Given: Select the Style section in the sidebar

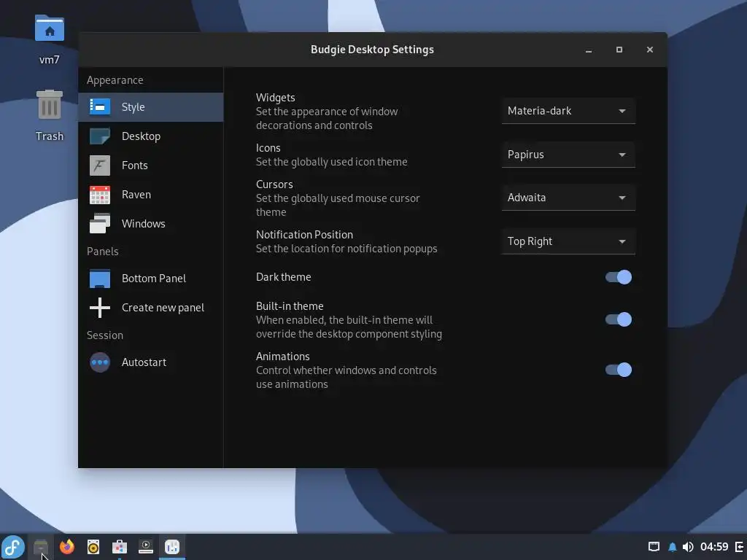Looking at the screenshot, I should [150, 107].
